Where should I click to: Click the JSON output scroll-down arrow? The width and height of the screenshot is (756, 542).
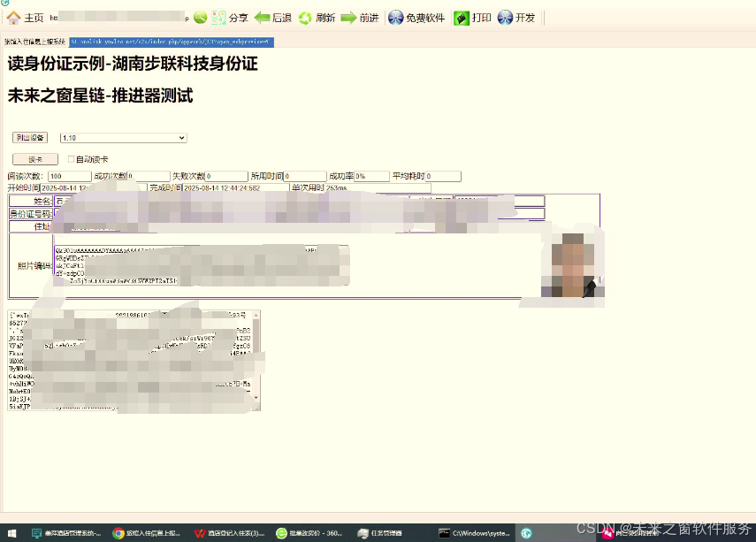tap(256, 398)
